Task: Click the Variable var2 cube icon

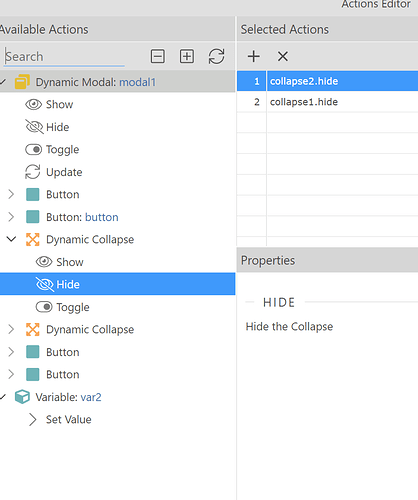Action: 22,397
